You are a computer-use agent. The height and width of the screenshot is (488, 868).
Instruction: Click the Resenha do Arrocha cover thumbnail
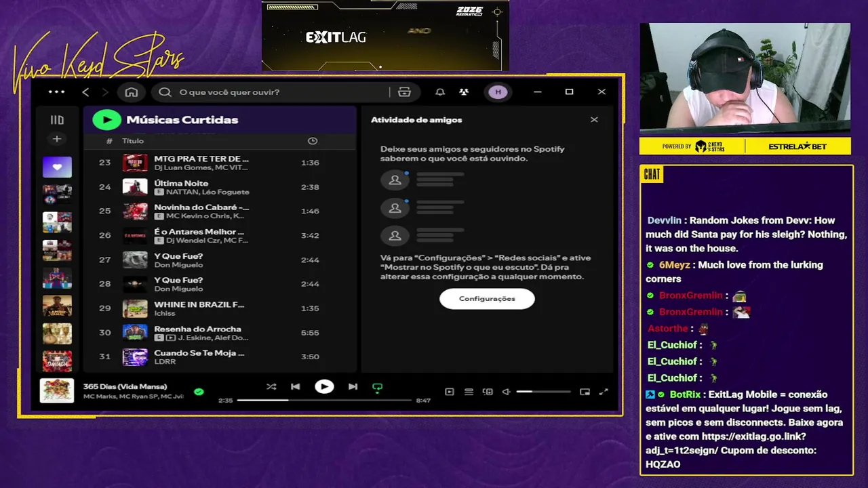coord(135,333)
